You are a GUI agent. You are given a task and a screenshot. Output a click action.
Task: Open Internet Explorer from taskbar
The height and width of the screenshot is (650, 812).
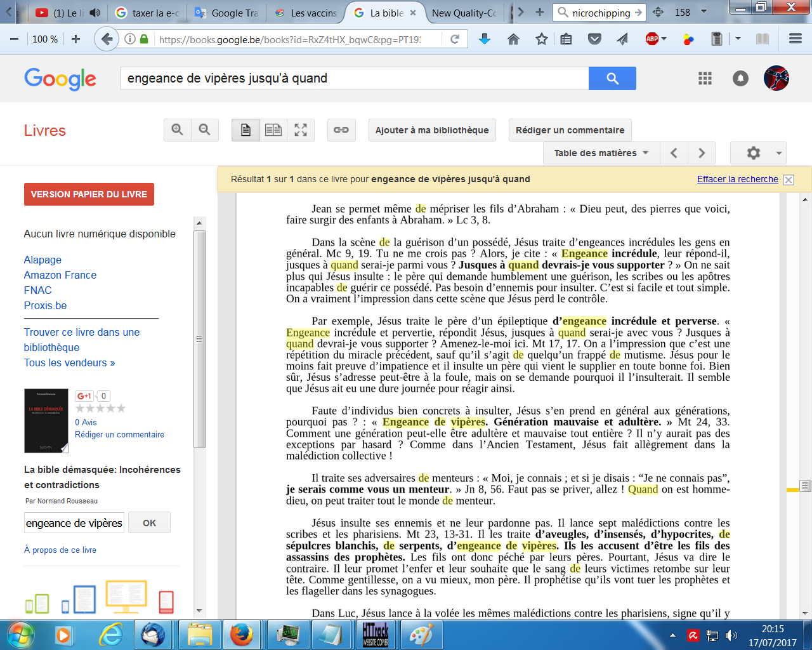pyautogui.click(x=111, y=635)
